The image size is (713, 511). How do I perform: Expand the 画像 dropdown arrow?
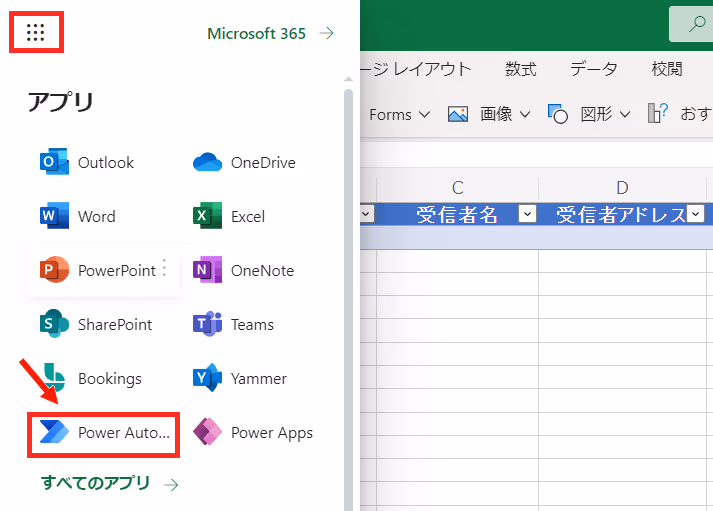pos(525,114)
